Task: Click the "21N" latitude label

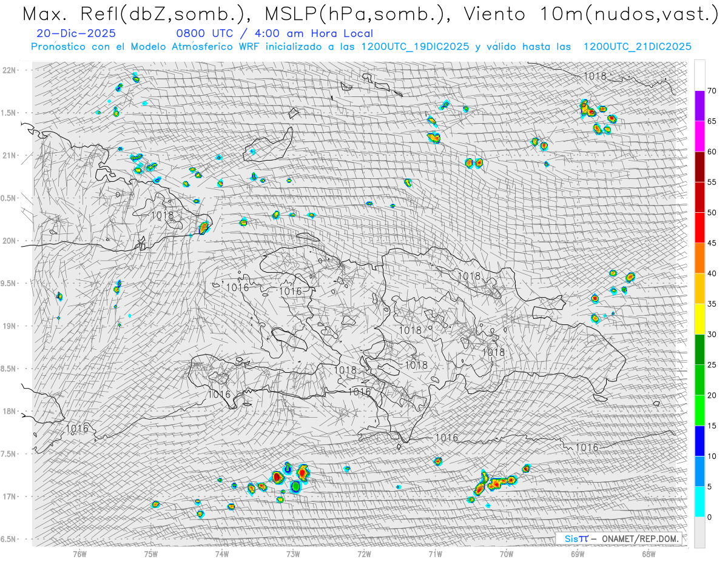Action: click(x=9, y=155)
